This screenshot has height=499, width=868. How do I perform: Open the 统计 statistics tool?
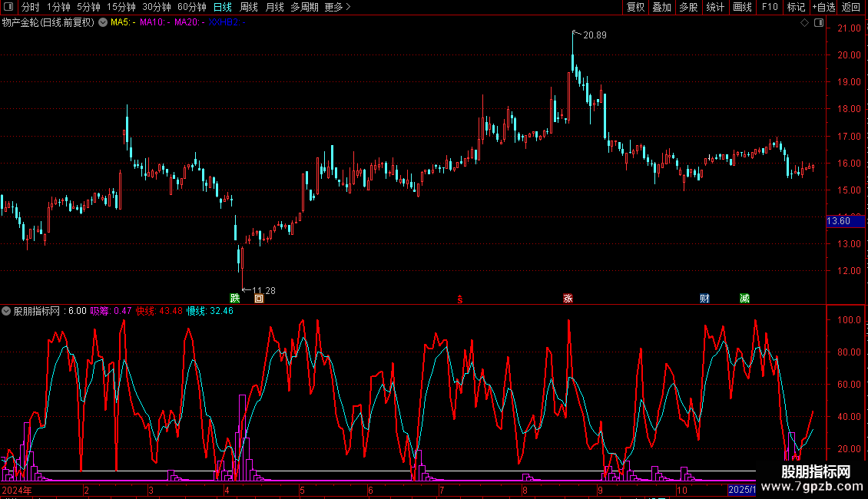(715, 7)
